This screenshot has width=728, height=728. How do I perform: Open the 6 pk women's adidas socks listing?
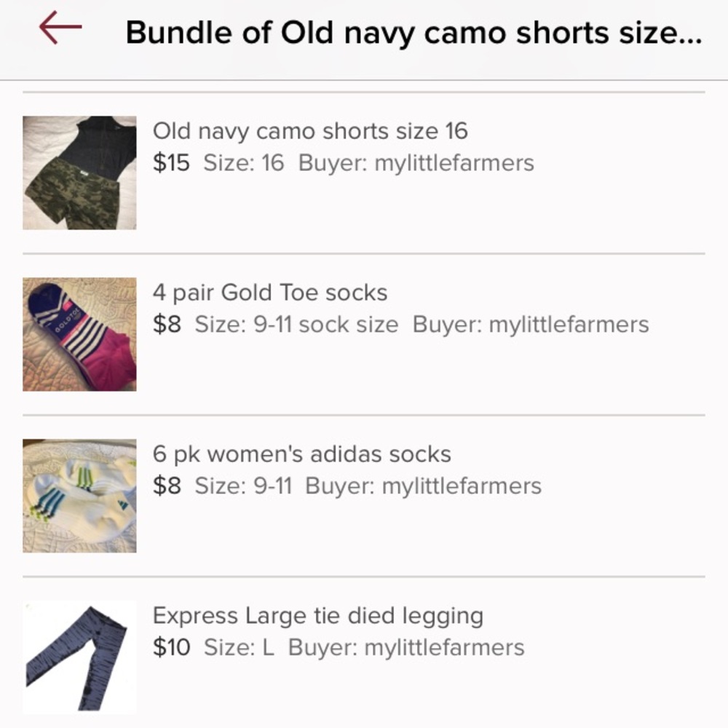point(303,454)
